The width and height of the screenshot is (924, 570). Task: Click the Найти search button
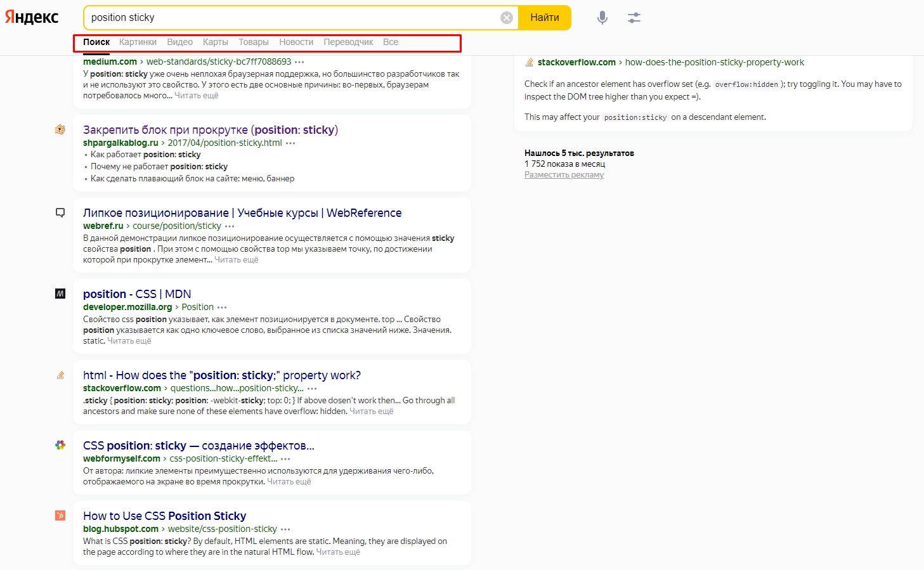pyautogui.click(x=545, y=18)
